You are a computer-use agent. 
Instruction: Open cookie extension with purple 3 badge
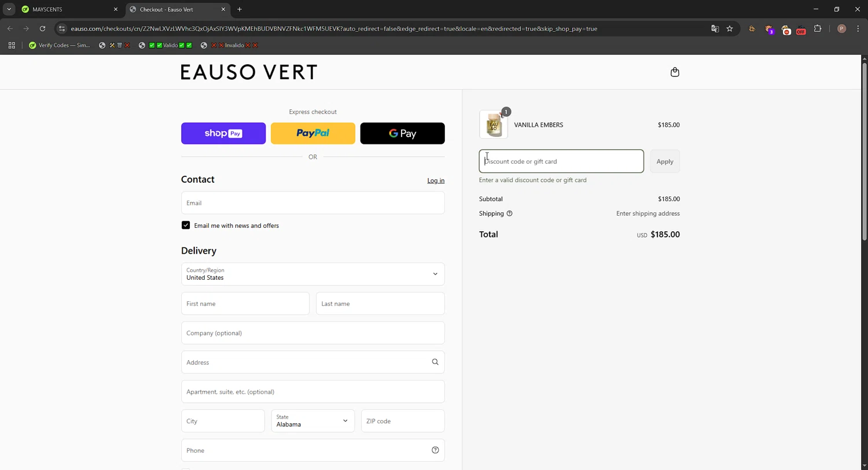point(769,29)
